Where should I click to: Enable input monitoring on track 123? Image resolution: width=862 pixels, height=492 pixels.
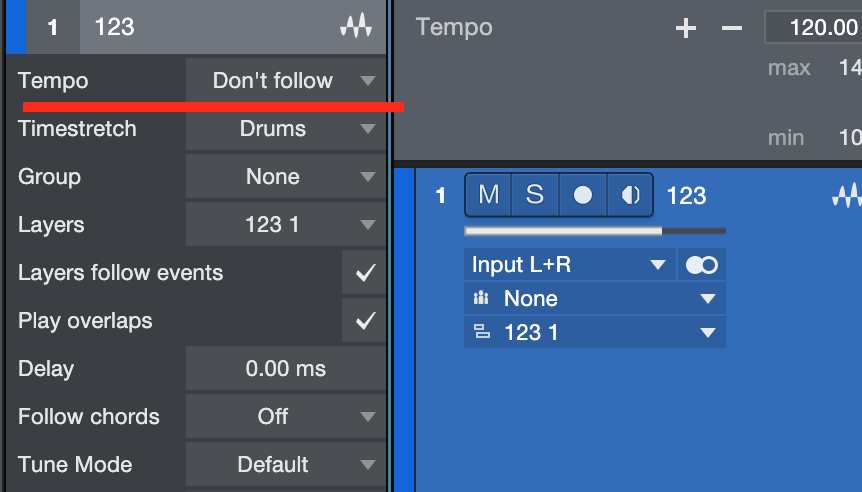tap(630, 195)
